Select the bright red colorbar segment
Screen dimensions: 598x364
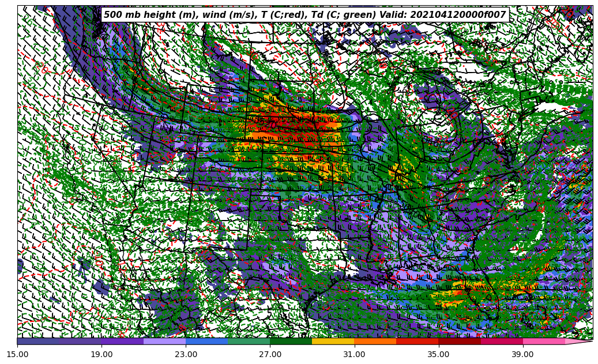point(417,342)
